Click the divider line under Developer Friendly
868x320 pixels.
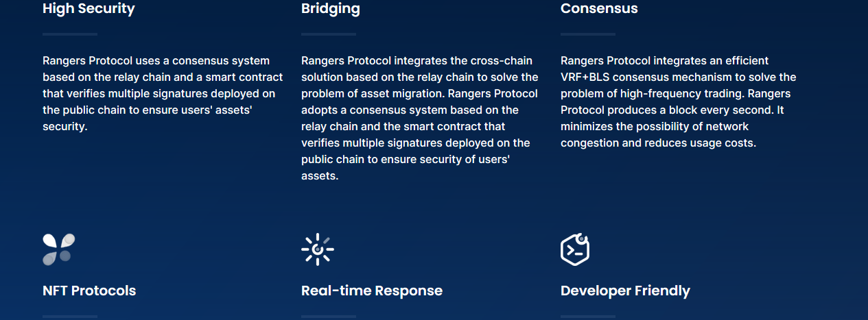pyautogui.click(x=588, y=317)
